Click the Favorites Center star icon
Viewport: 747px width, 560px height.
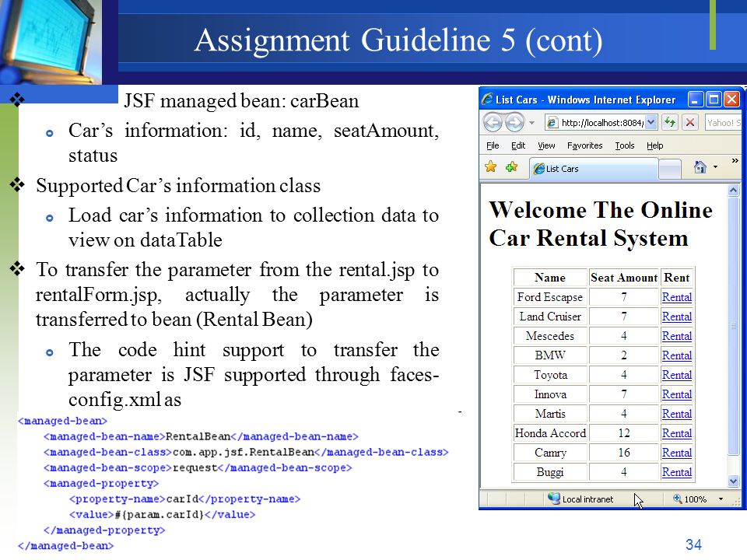coord(491,167)
